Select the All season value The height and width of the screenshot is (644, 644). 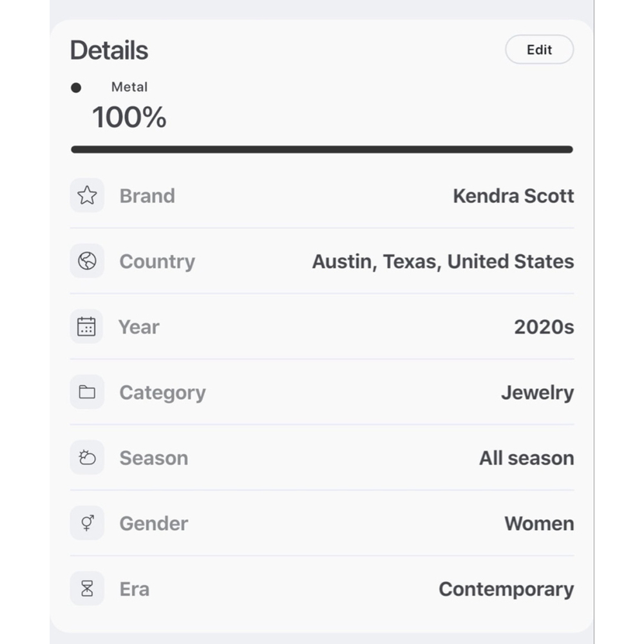[527, 458]
